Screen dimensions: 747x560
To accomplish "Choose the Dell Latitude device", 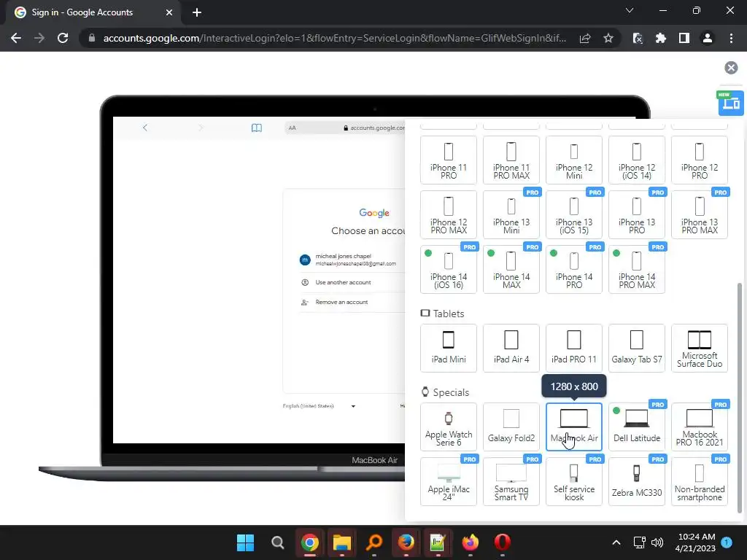I will point(637,427).
